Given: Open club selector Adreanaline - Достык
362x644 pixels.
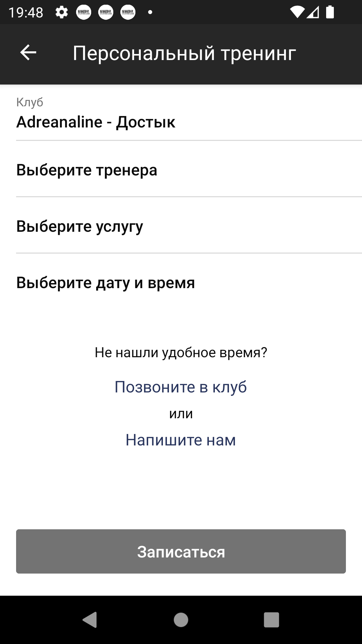Looking at the screenshot, I should (x=189, y=113).
